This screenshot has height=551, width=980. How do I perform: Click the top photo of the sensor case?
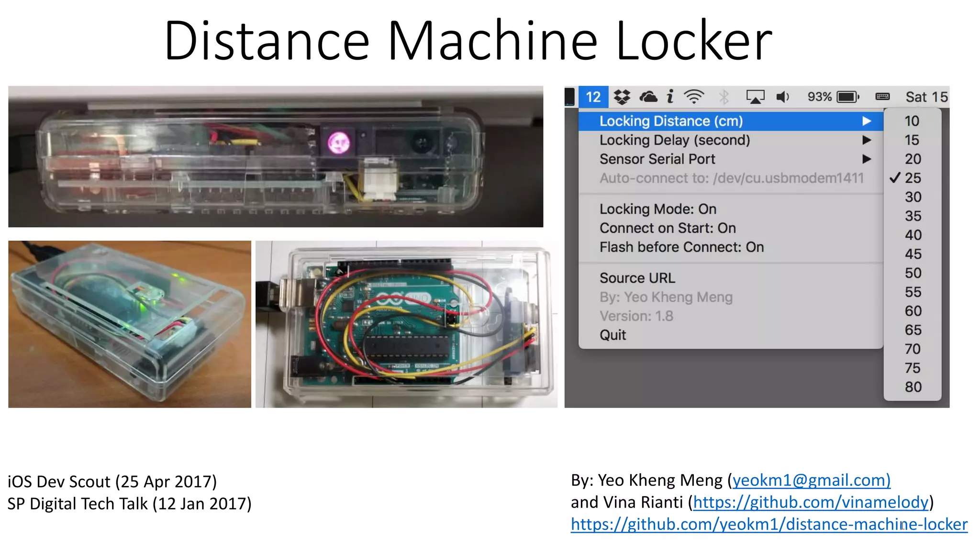click(276, 156)
